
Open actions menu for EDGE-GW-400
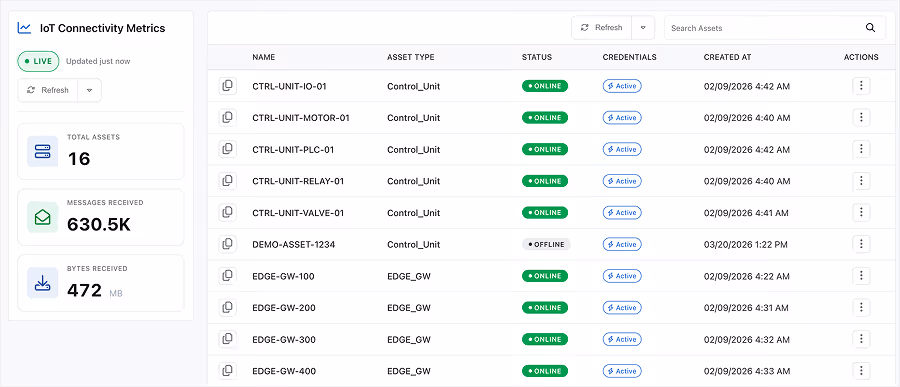pyautogui.click(x=861, y=371)
